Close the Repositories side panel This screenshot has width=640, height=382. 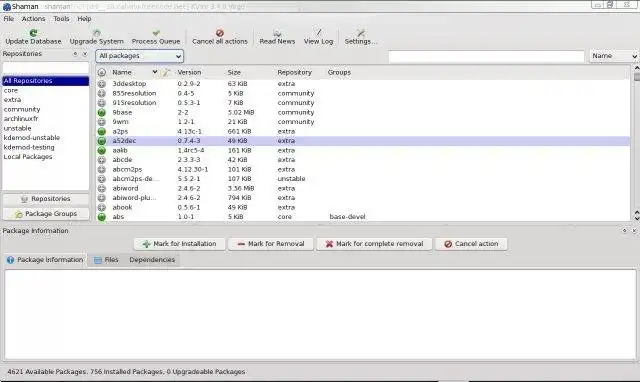(x=84, y=54)
